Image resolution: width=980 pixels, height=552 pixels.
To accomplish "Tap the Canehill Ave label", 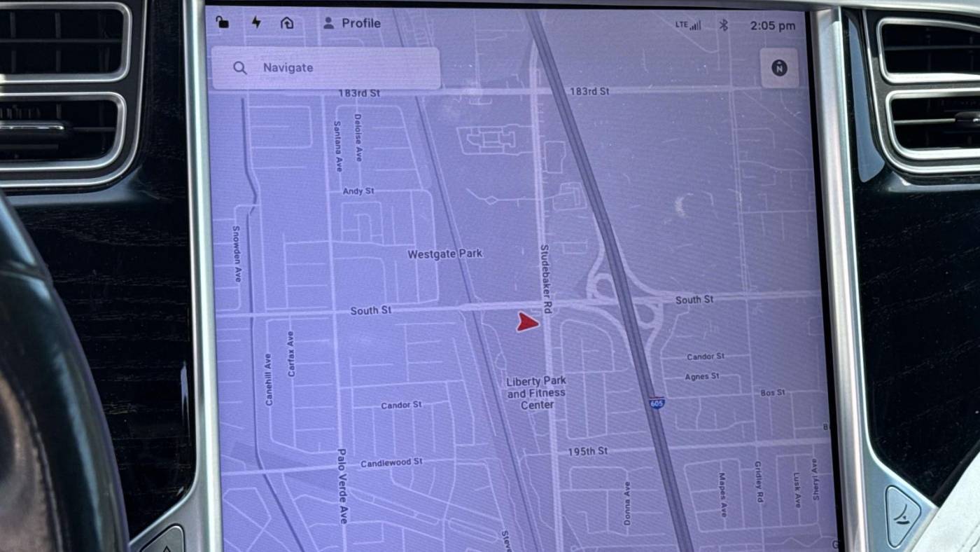I will 269,380.
